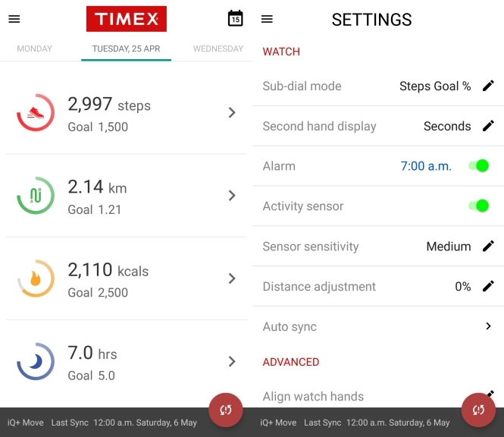Tap 0% distance adjustment value
The height and width of the screenshot is (437, 504).
click(x=463, y=286)
